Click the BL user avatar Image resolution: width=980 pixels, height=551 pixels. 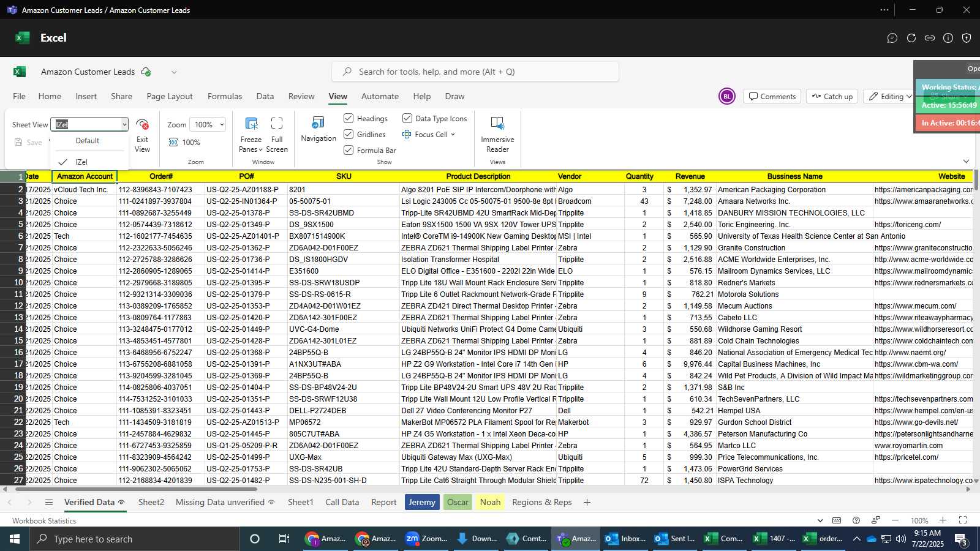(727, 96)
